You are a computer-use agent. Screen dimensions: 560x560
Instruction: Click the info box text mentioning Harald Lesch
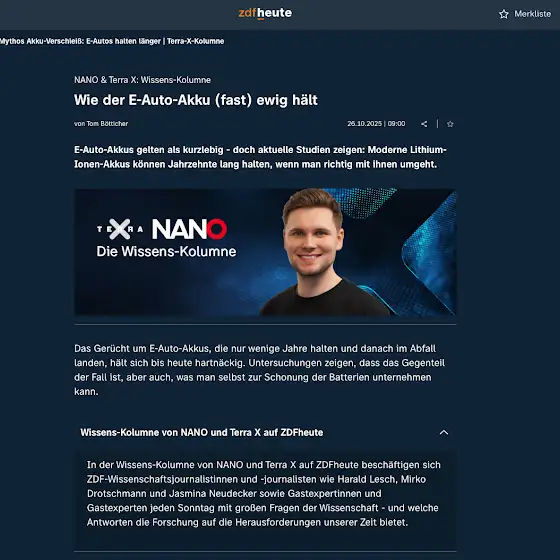(264, 494)
